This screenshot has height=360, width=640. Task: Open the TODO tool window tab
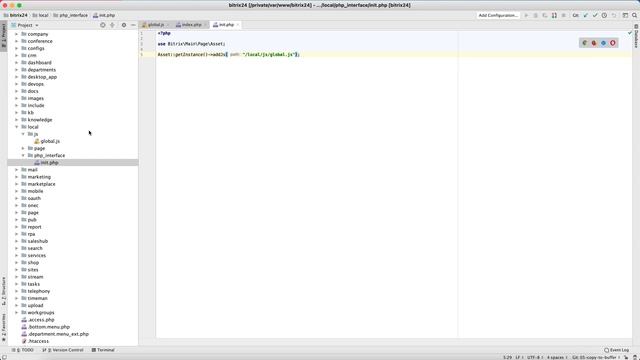click(23, 350)
